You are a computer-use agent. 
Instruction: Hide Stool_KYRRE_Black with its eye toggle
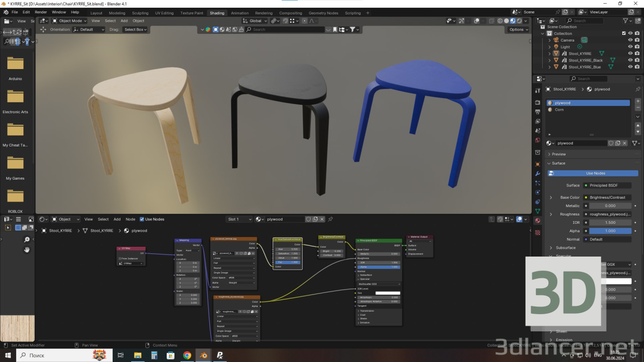[x=630, y=60]
